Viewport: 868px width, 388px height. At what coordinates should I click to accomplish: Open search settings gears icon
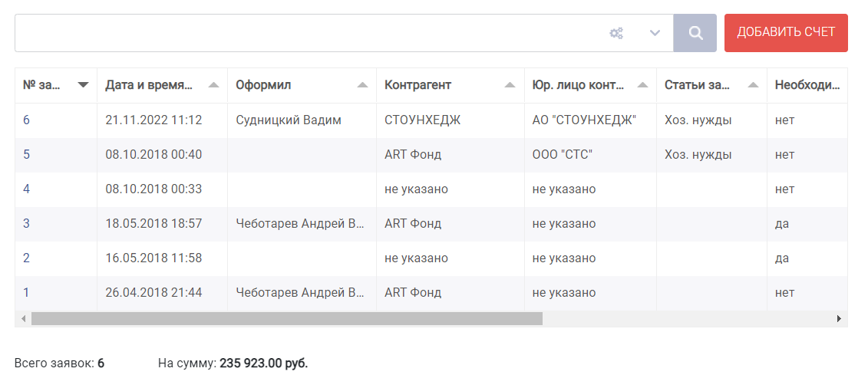click(616, 33)
